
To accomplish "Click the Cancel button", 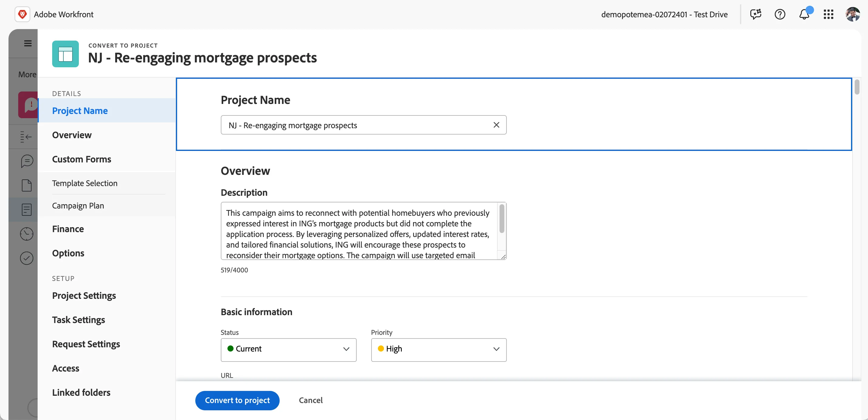I will 310,400.
